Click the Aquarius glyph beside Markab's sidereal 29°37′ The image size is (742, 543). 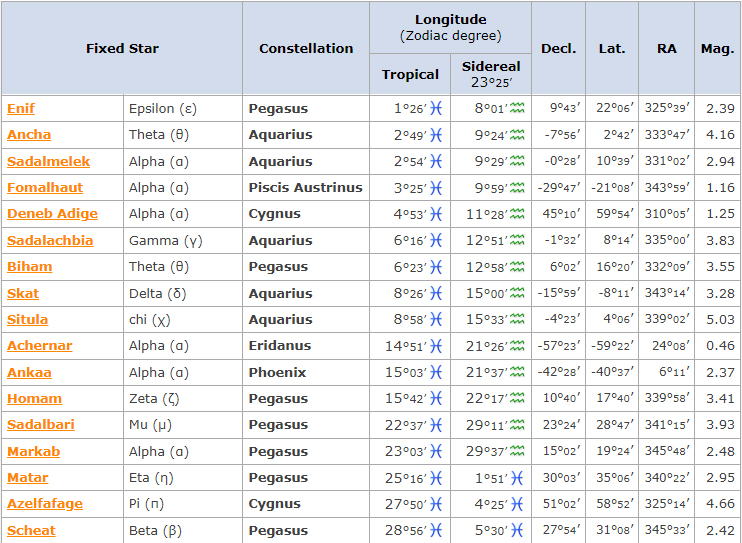click(x=517, y=452)
